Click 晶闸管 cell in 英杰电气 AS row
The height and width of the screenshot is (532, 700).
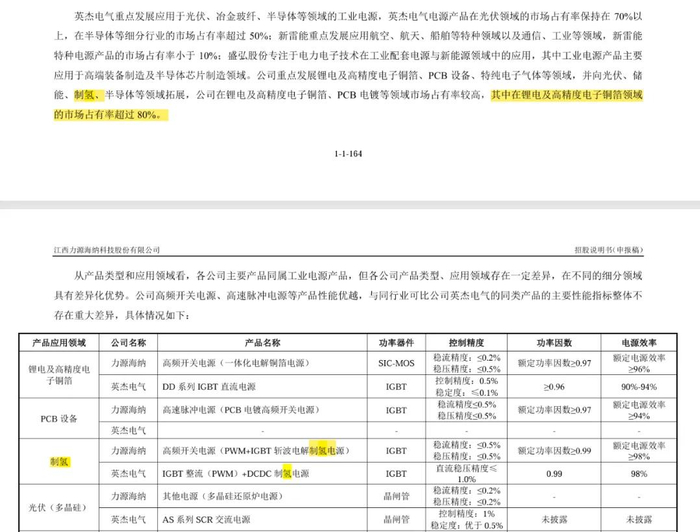(x=396, y=520)
